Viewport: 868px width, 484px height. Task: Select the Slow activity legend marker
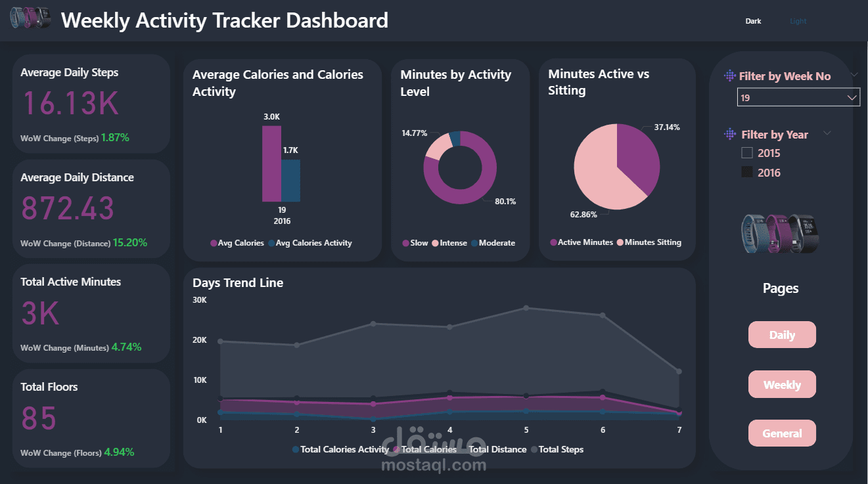point(405,243)
